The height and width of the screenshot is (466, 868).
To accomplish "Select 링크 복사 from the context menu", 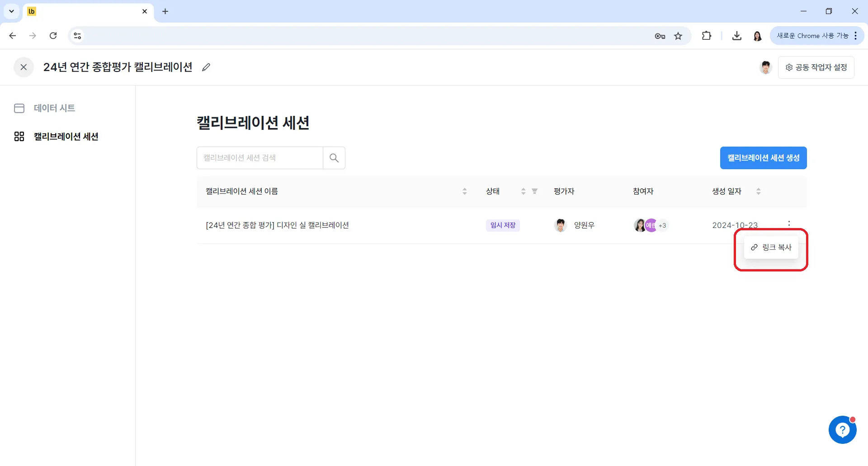I will 771,247.
